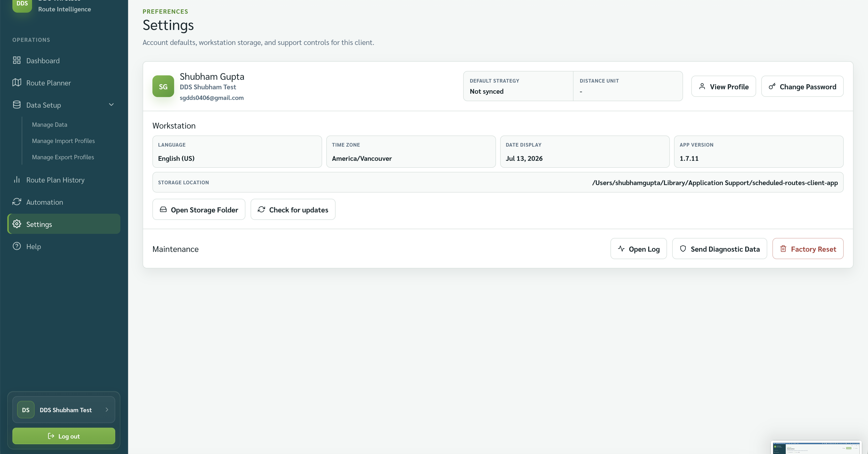
Task: Click the storage location path text
Action: (x=715, y=182)
